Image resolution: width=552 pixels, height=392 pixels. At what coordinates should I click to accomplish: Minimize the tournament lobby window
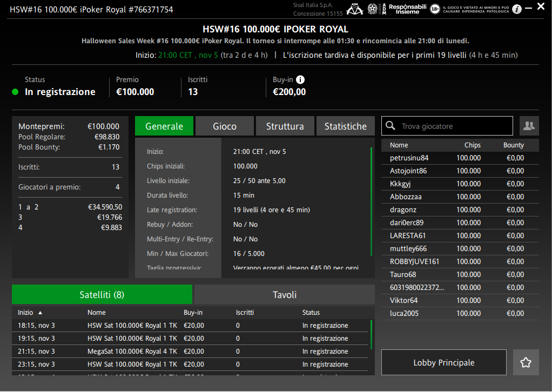click(528, 8)
